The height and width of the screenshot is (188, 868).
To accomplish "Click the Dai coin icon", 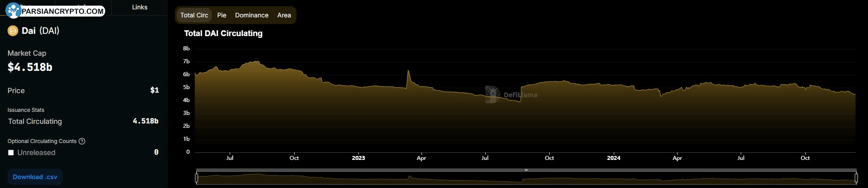I will [12, 31].
